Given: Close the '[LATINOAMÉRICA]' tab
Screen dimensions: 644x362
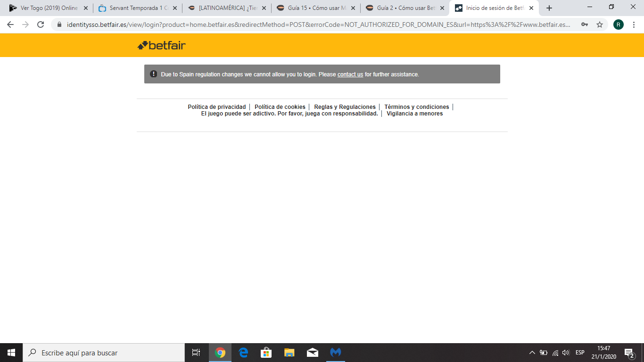Looking at the screenshot, I should [x=264, y=8].
